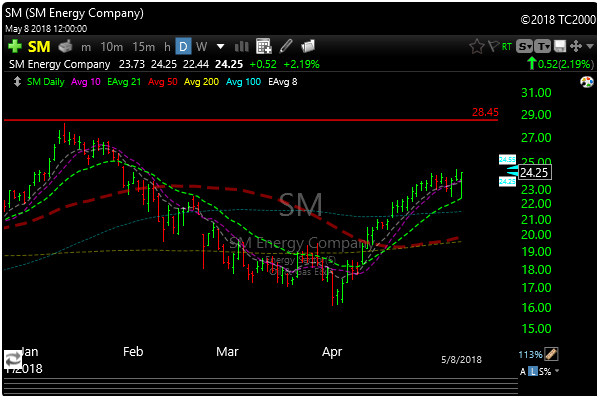Click the save floppy disk icon
Screen dimensions: 597x396
tap(560, 46)
